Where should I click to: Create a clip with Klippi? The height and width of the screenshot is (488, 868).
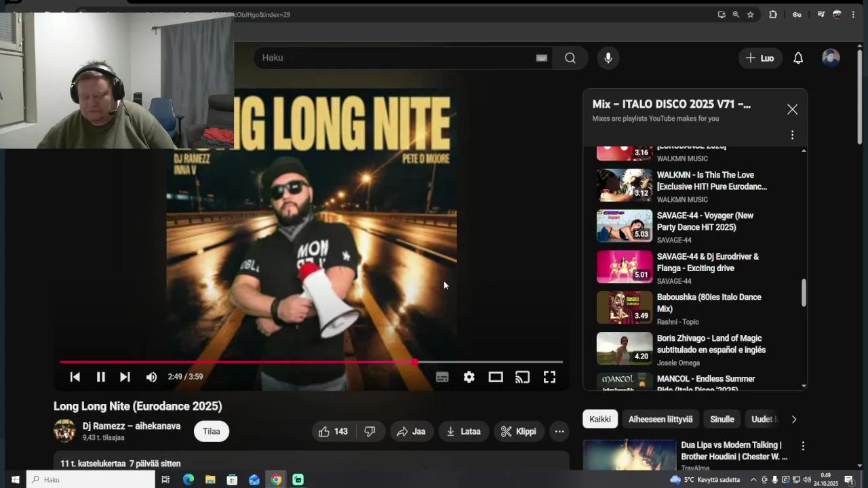(518, 431)
